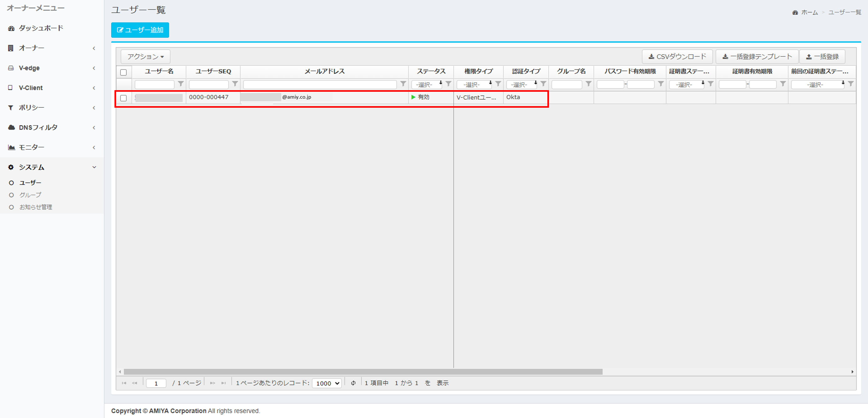Viewport: 868px width, 418px height.
Task: Select ユーザー under システム
Action: (x=30, y=183)
